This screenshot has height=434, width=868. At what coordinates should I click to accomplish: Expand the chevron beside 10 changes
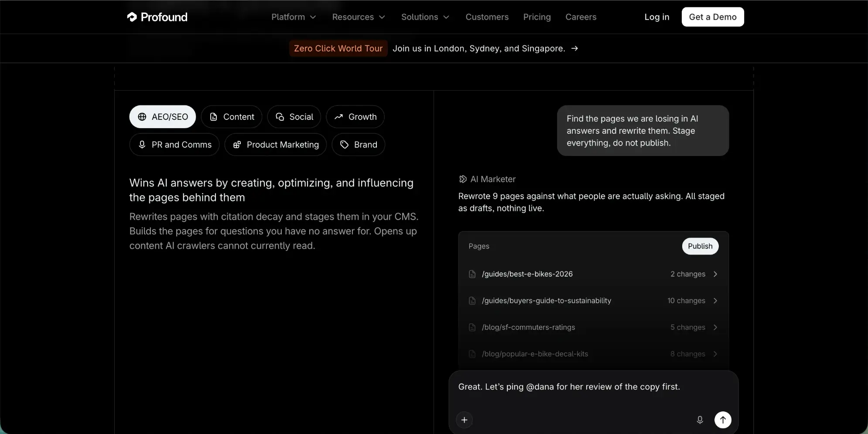tap(715, 301)
